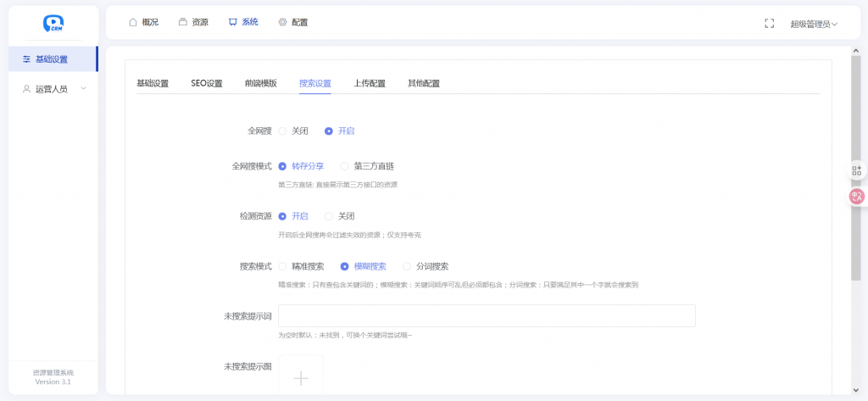
Task: Click the plus icon to upload 未搜索提示图
Action: tap(301, 377)
